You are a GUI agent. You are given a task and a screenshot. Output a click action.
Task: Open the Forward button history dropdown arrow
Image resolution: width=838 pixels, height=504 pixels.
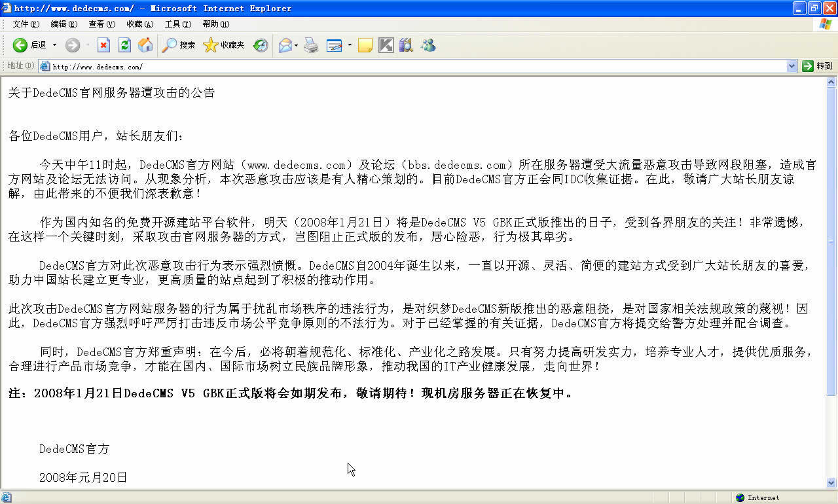[x=88, y=45]
